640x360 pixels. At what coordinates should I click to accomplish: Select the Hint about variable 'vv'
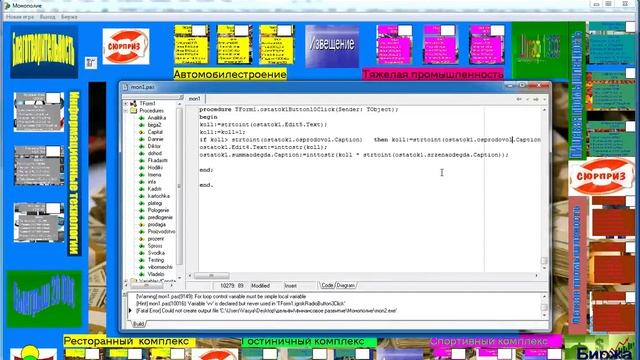pos(241,304)
